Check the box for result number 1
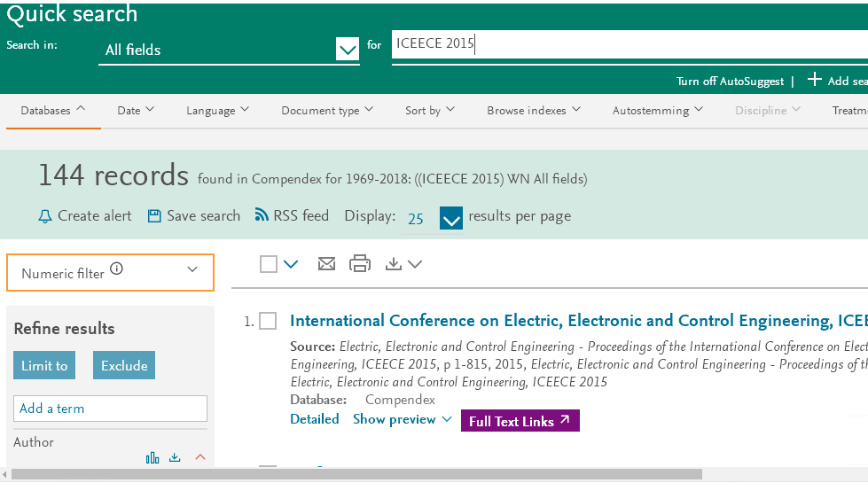Viewport: 868px width, 483px height. pyautogui.click(x=268, y=321)
